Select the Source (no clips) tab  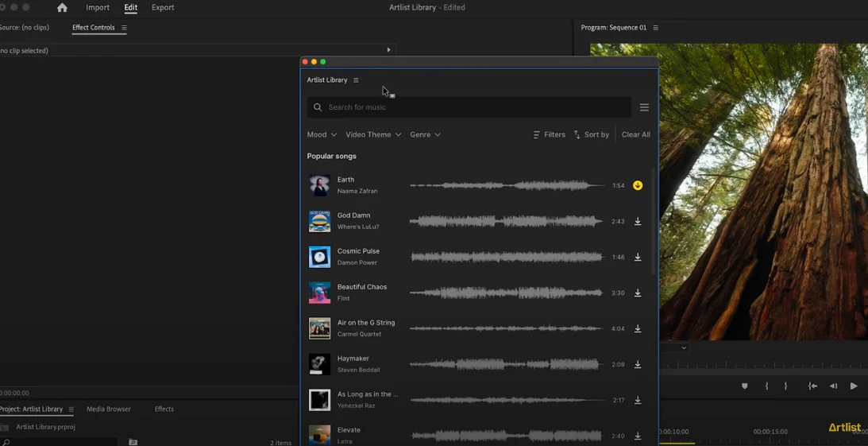tap(25, 28)
